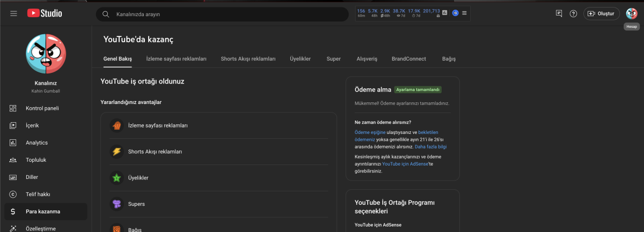Click the channel profile picture in sidebar
The image size is (644, 232).
click(46, 54)
